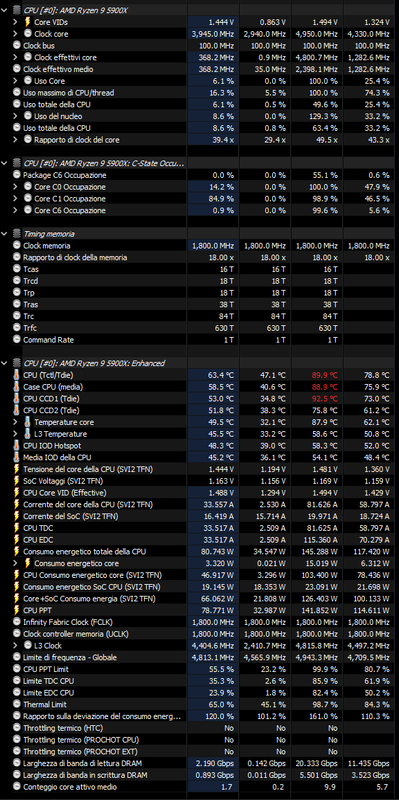The image size is (399, 800).
Task: Expand the Core C6 Occupazione row
Action: pos(16,210)
